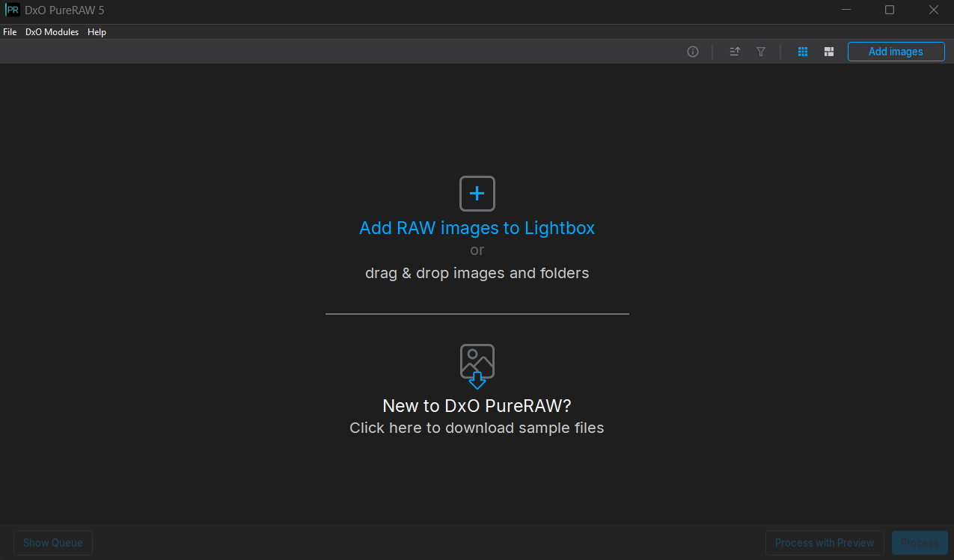Viewport: 954px width, 560px height.
Task: Close the DxO PureRAW window
Action: (x=933, y=10)
